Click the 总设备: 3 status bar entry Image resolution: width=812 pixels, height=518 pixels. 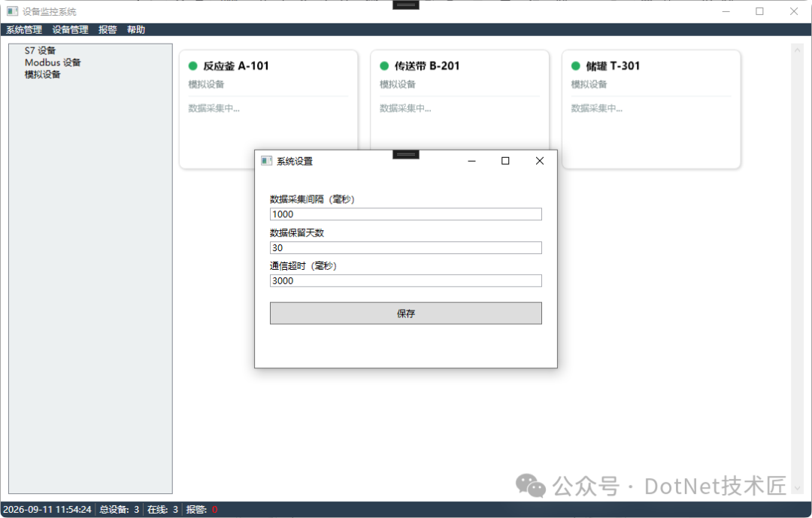tap(119, 510)
